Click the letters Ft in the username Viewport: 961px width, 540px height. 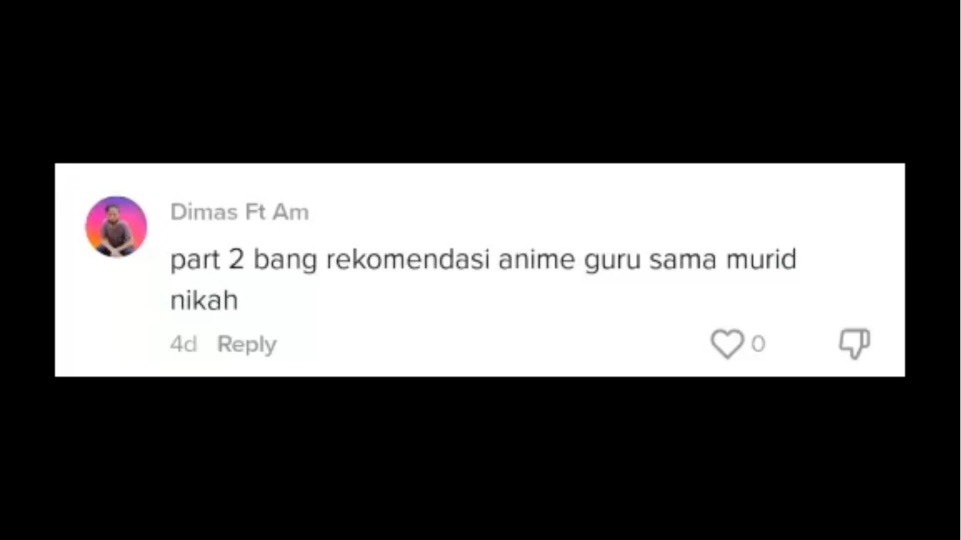[x=255, y=212]
